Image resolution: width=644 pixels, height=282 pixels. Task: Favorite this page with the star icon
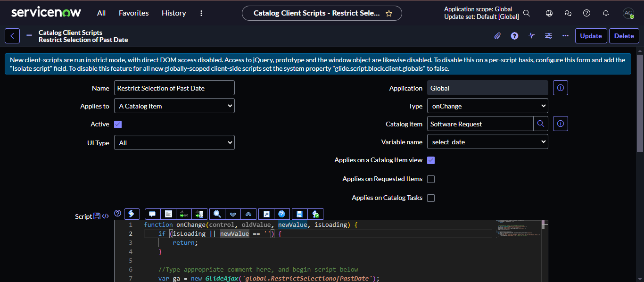(x=389, y=13)
